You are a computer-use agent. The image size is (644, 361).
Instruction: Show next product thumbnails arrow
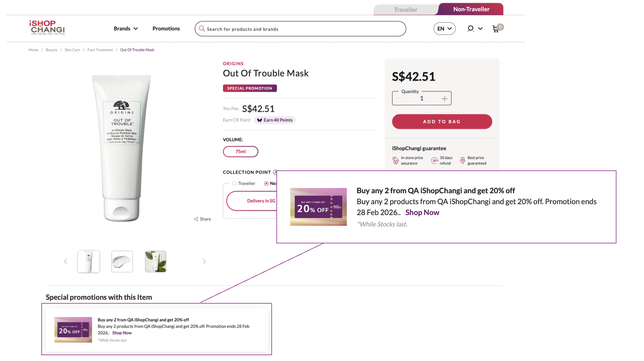coord(204,262)
